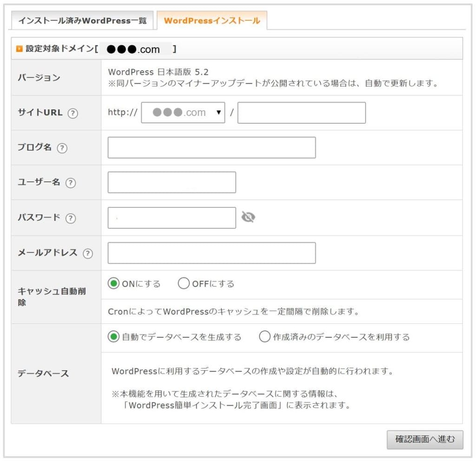Open the site URL domain dropdown
Screen dimensions: 476x461
(x=183, y=113)
